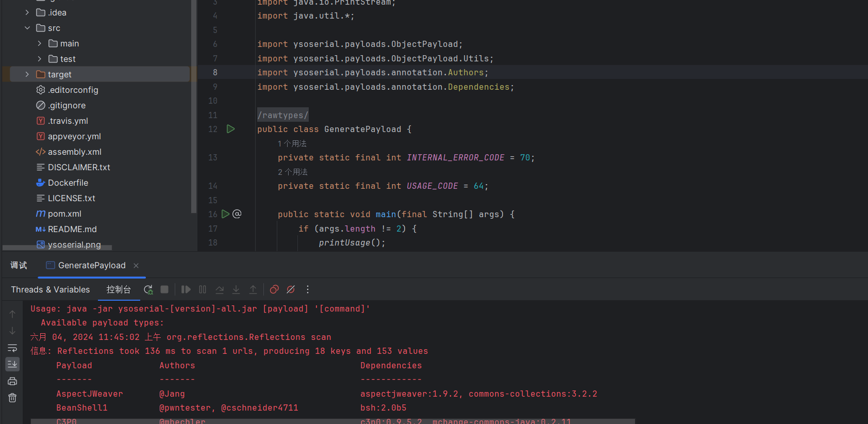Open assembly.xml file

point(69,152)
